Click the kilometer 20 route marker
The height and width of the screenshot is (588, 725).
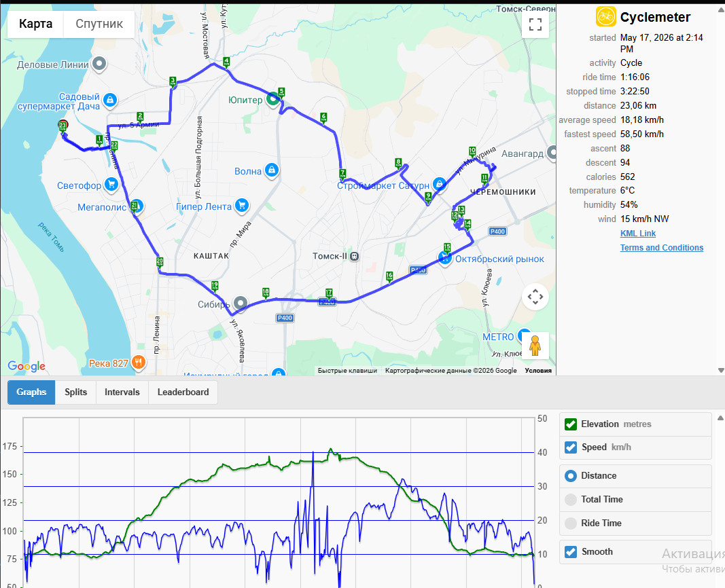(160, 262)
